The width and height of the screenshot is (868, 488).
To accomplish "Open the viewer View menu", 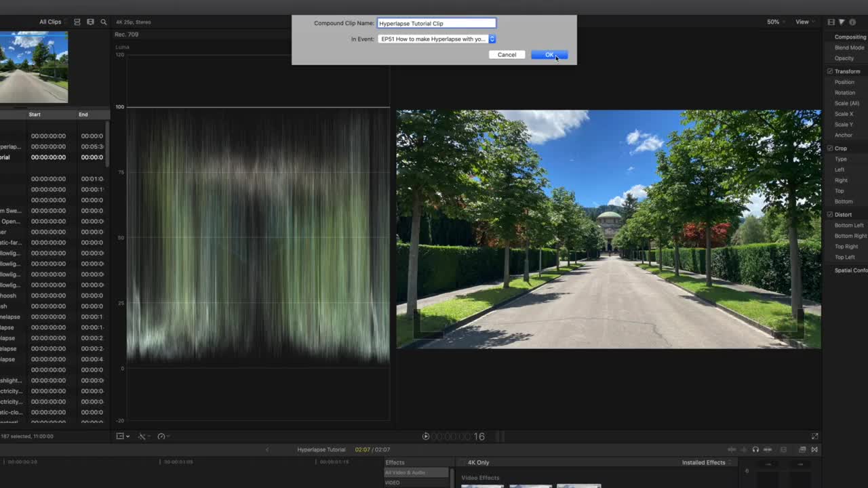I will click(x=805, y=22).
